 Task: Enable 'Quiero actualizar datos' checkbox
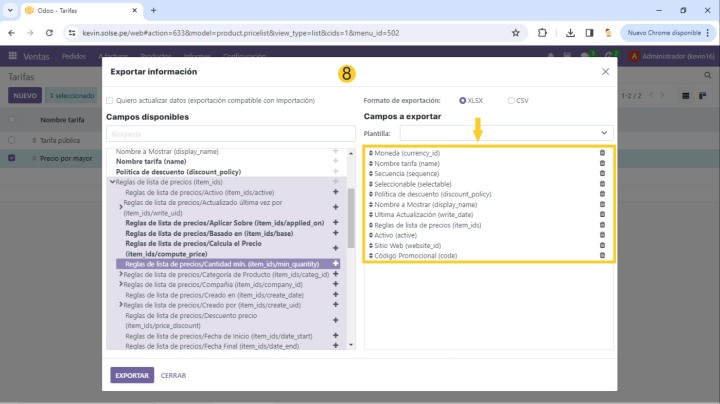click(110, 101)
